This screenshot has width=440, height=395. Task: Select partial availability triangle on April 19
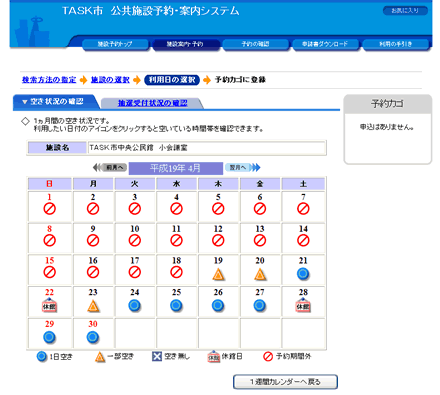218,274
